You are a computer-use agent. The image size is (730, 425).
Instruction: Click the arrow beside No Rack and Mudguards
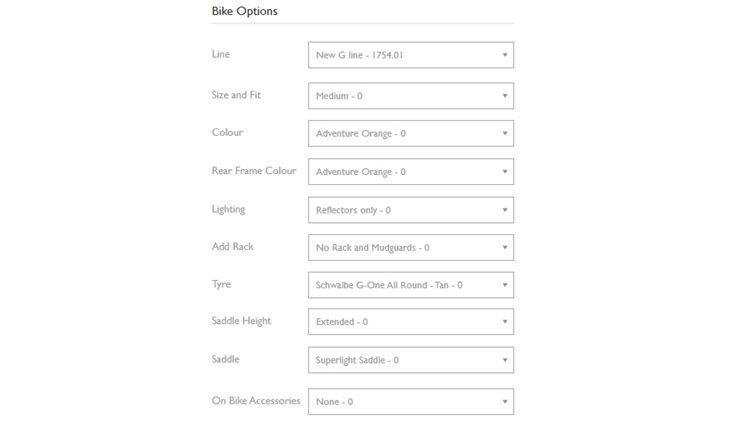504,247
